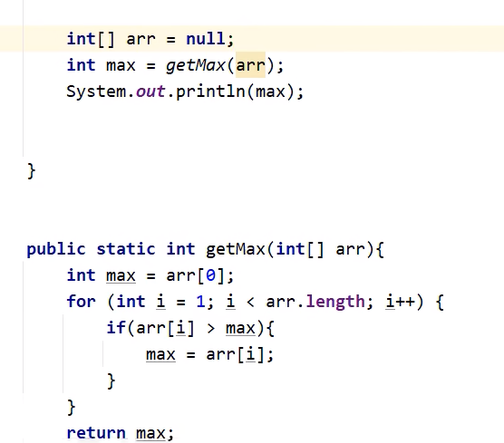504x443 pixels.
Task: Click 'max = arr[i];' assignment line
Action: tap(209, 354)
